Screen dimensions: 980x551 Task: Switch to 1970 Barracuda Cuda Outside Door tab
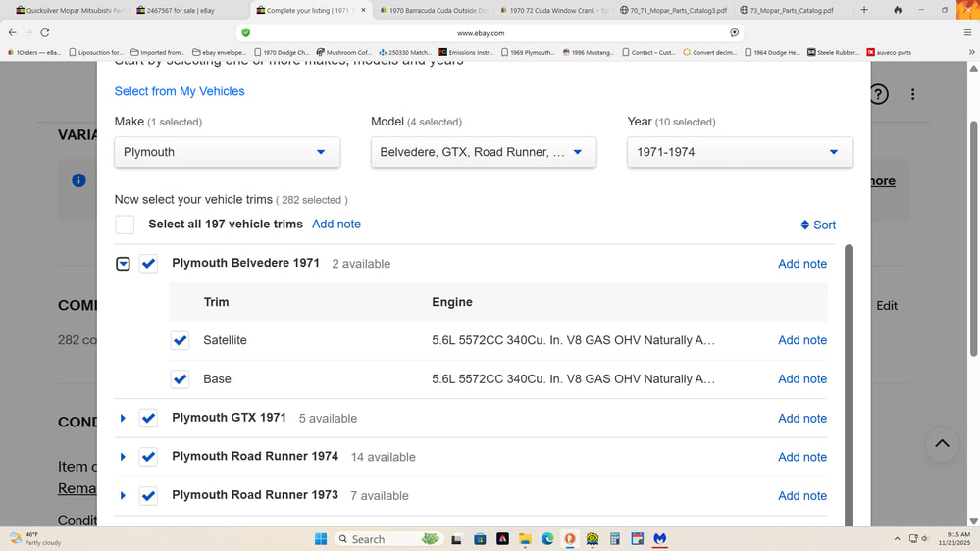point(434,10)
